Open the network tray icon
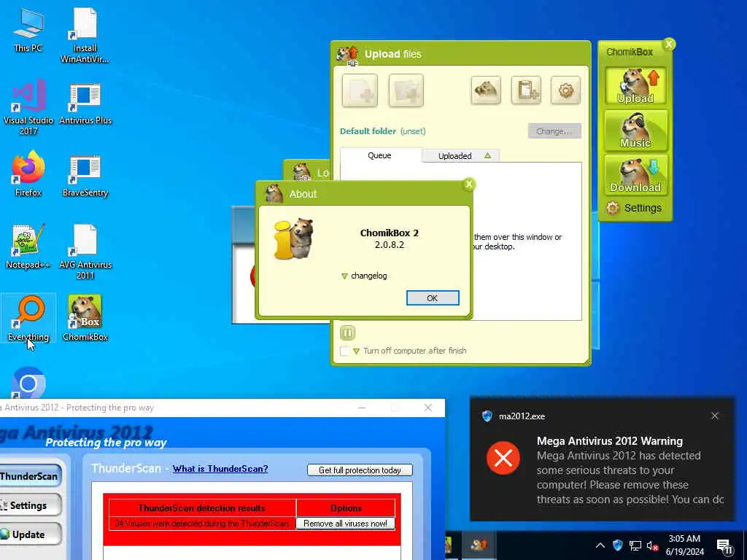 tap(635, 545)
